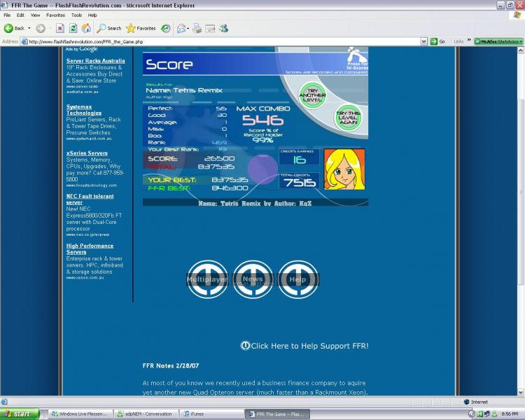Click Credits Earned 16 box

tap(299, 157)
